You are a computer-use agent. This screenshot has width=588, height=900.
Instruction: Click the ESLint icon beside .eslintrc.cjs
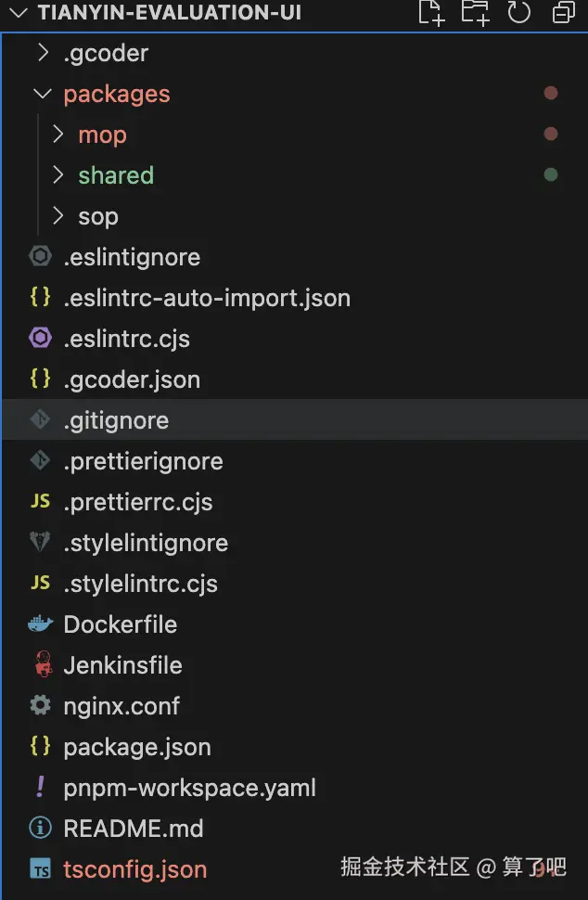click(40, 339)
